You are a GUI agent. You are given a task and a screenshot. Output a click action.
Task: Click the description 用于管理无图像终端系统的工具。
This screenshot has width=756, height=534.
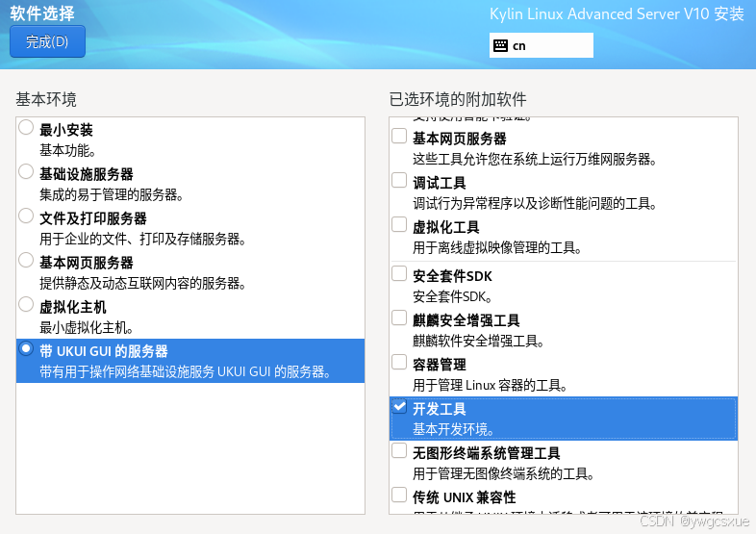pyautogui.click(x=503, y=473)
